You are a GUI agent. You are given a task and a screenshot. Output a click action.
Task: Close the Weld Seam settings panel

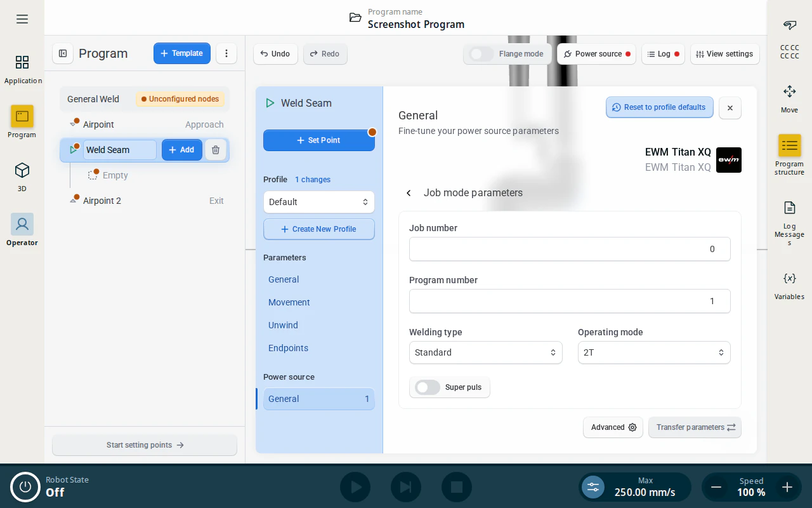point(730,108)
